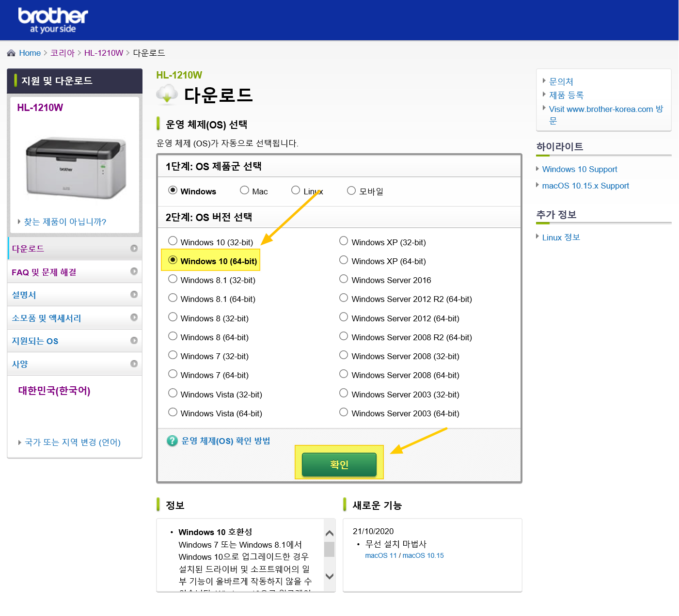Click the macOS 11 link
Screen dimensions: 679x616
tap(381, 555)
